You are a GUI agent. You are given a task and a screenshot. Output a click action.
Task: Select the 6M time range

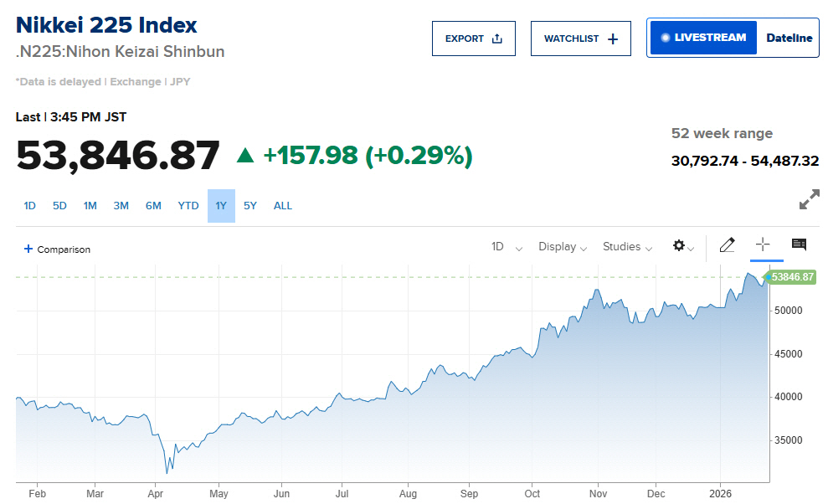(153, 206)
